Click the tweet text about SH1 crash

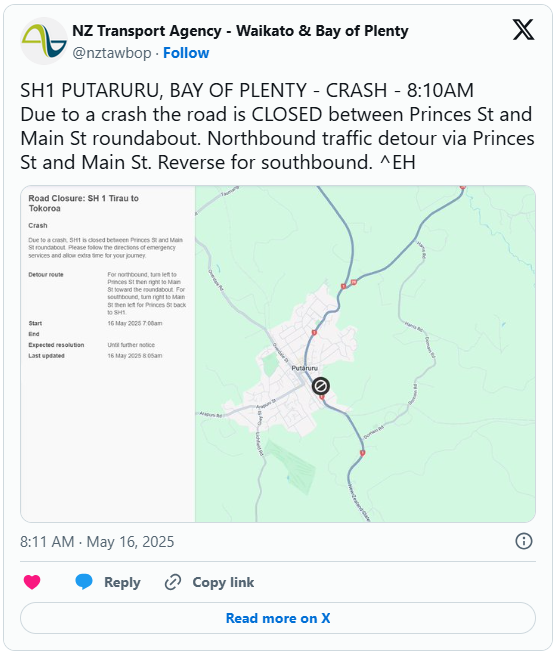277,126
